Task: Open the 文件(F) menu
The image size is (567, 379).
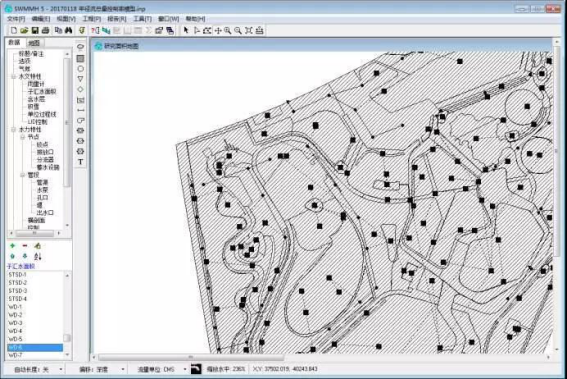Action: (16, 19)
